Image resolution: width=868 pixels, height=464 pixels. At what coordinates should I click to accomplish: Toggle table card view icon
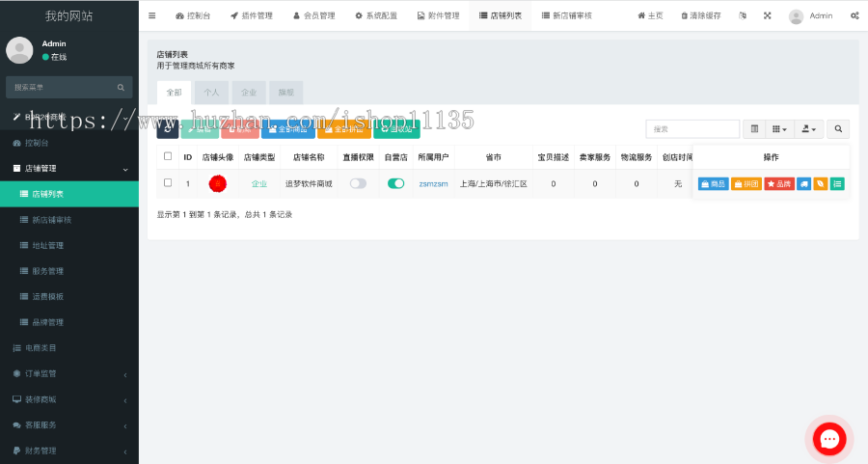[754, 129]
